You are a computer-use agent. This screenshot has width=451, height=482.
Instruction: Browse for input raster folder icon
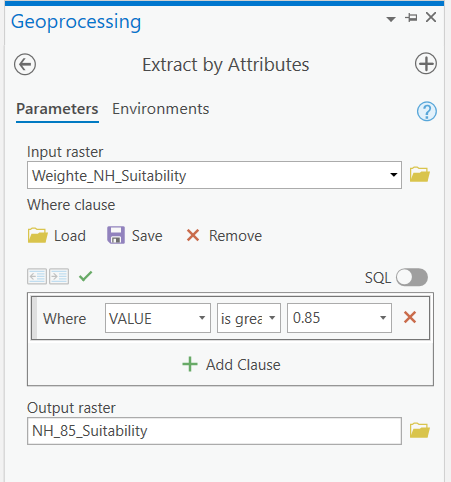(420, 175)
